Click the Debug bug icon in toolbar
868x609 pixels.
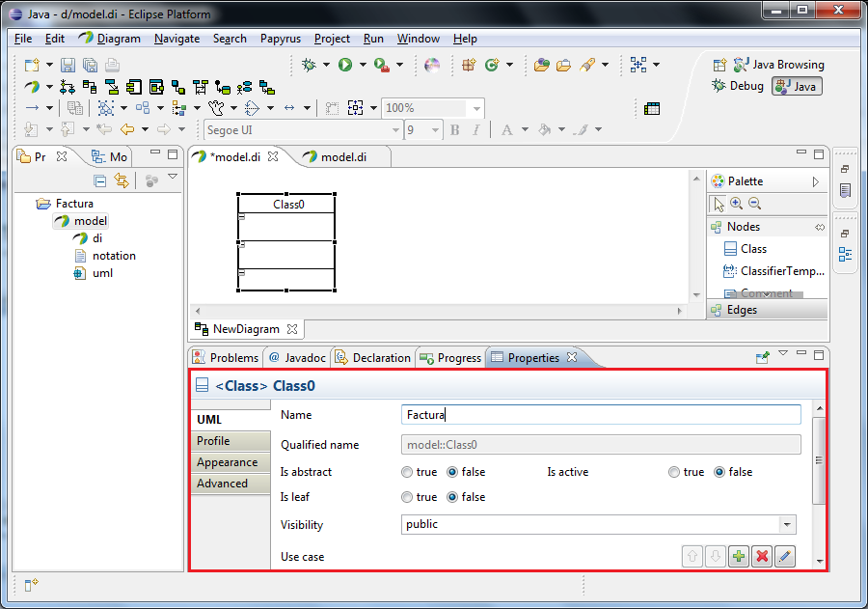pyautogui.click(x=309, y=65)
